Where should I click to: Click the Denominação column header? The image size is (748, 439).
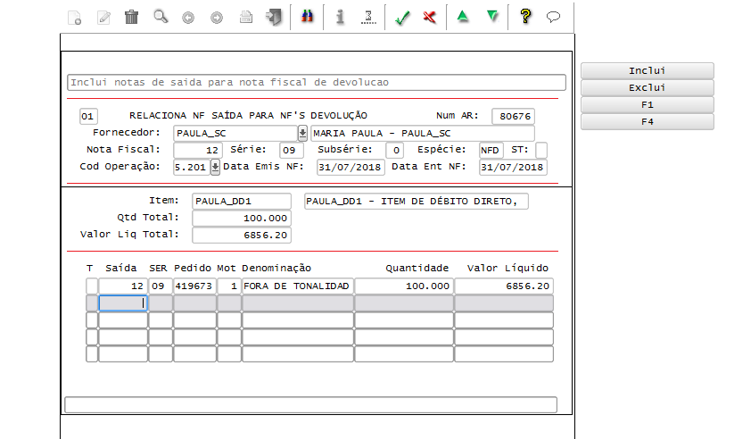tap(276, 268)
